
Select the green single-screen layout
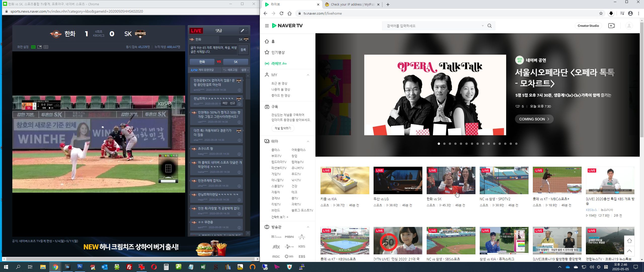point(33,47)
